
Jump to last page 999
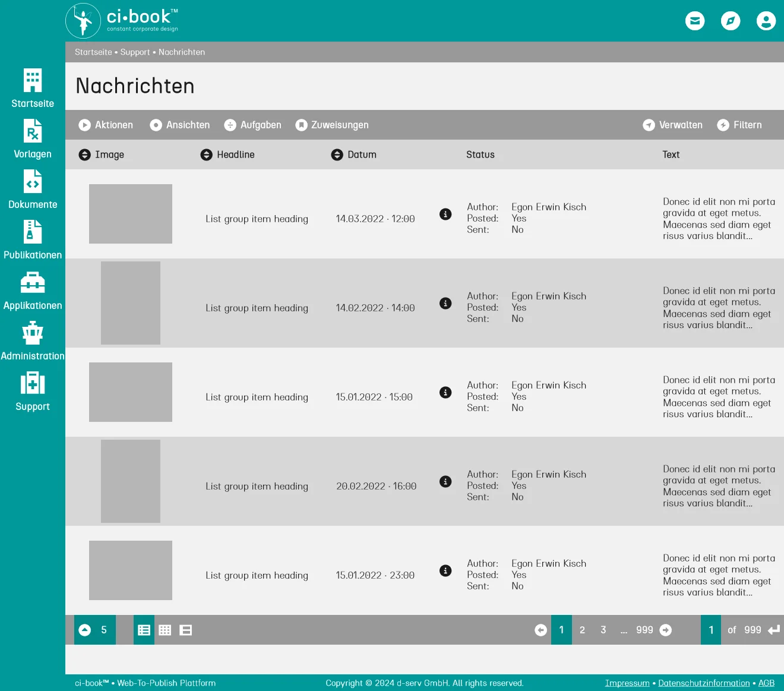644,630
